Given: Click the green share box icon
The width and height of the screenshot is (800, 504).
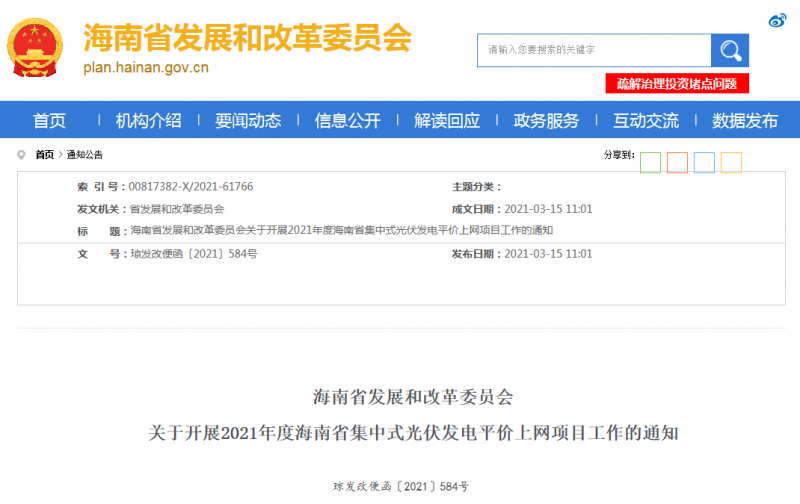Looking at the screenshot, I should [650, 162].
